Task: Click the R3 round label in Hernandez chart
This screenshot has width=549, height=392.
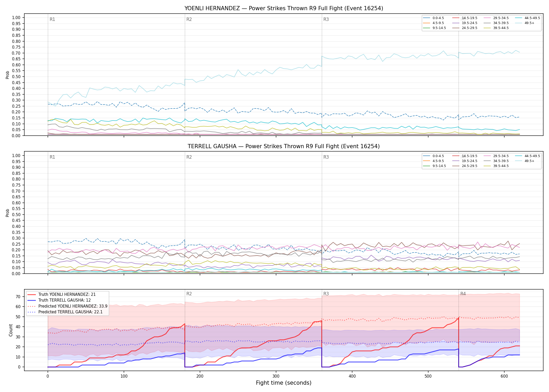Action: tap(326, 20)
